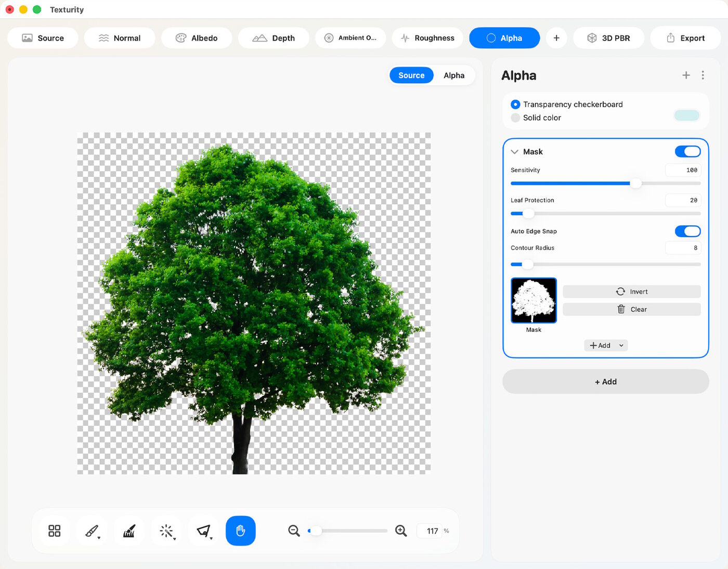The height and width of the screenshot is (569, 728).
Task: Click the Contour Radius slider handle
Action: coord(528,265)
